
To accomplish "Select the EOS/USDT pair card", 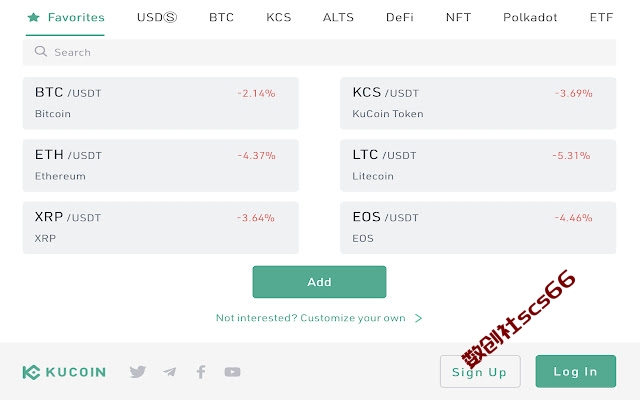I will [x=478, y=228].
